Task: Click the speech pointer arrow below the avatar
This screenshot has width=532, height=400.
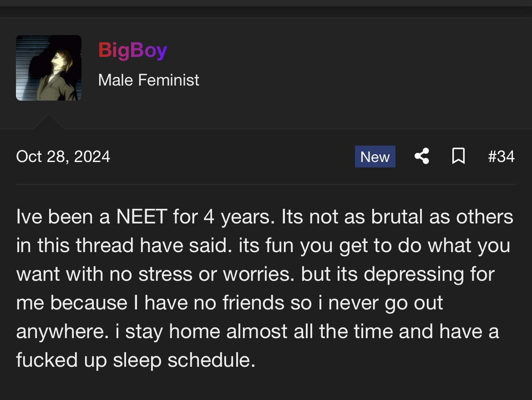Action: (x=47, y=122)
